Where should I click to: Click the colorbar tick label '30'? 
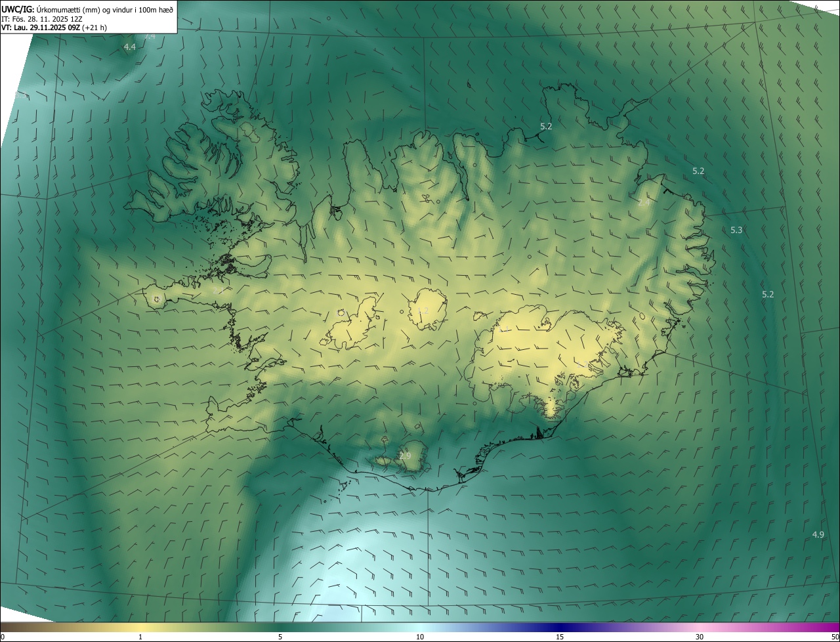700,637
